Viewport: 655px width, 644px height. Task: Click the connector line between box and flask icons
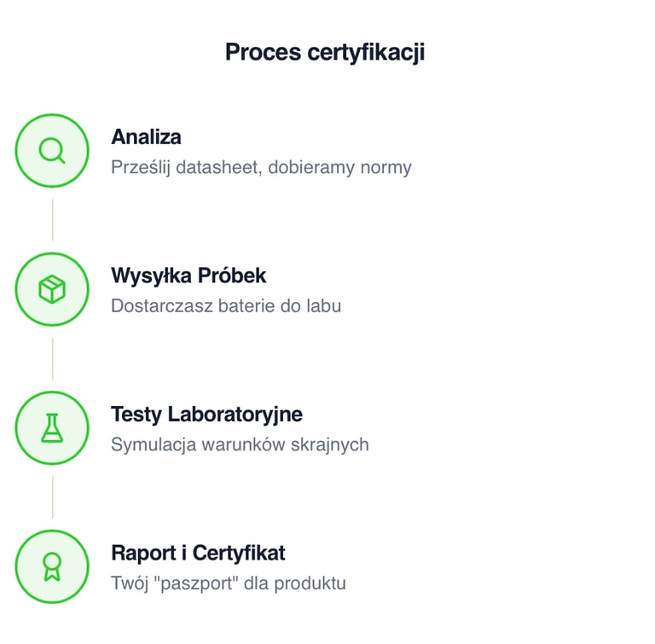click(52, 358)
